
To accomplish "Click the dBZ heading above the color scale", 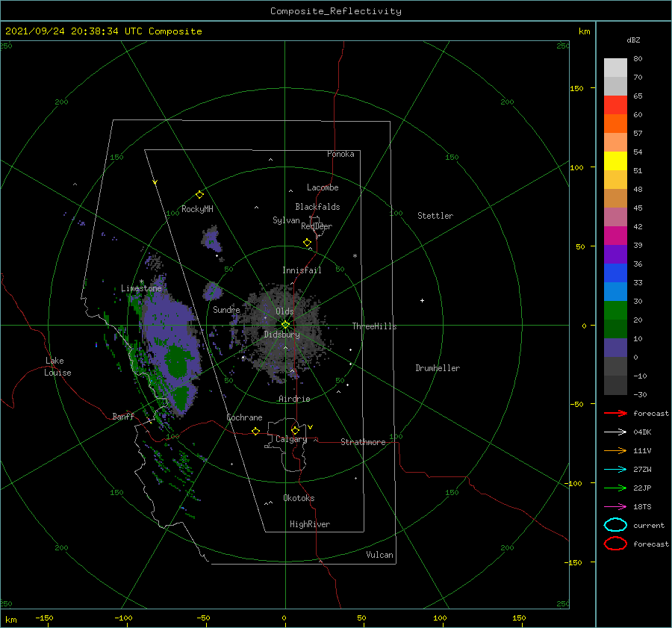I will point(633,40).
